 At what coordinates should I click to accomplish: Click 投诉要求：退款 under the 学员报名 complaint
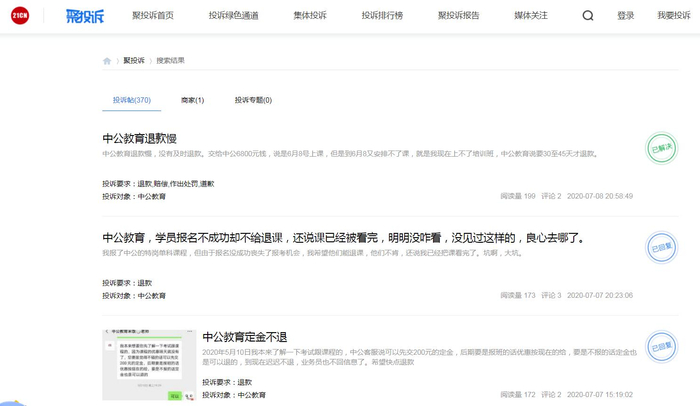click(x=127, y=283)
